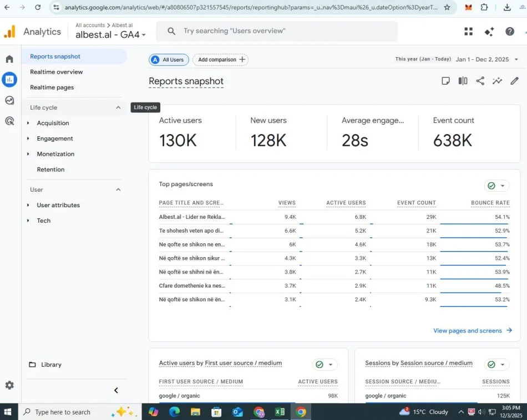This screenshot has width=527, height=420.
Task: Customize the report with the pencil icon
Action: coord(514,81)
